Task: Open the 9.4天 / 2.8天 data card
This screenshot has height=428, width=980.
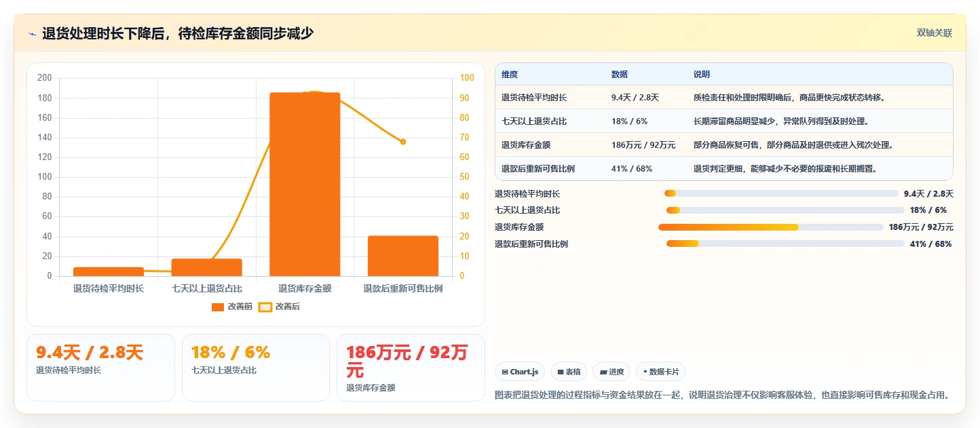Action: 100,368
